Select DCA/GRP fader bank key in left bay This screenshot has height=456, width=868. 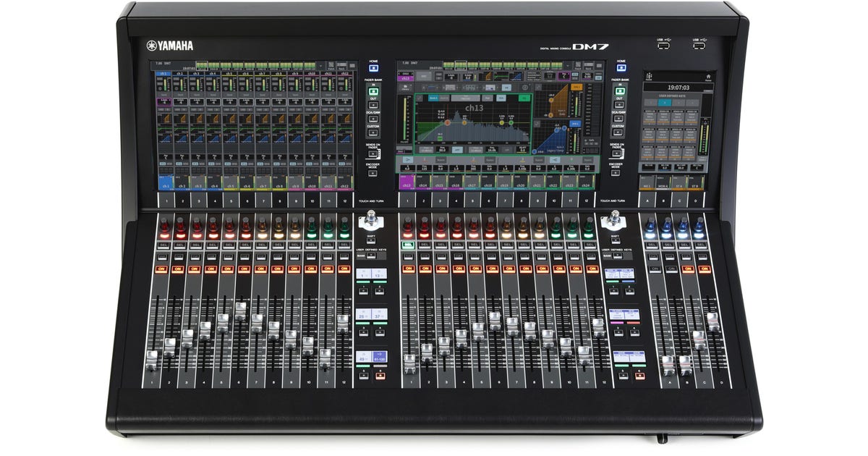373,119
